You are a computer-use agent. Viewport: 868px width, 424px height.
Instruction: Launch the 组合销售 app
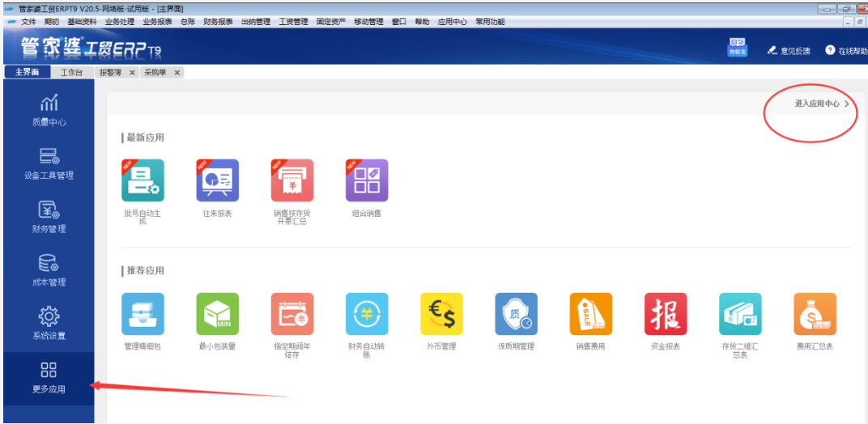pos(367,180)
